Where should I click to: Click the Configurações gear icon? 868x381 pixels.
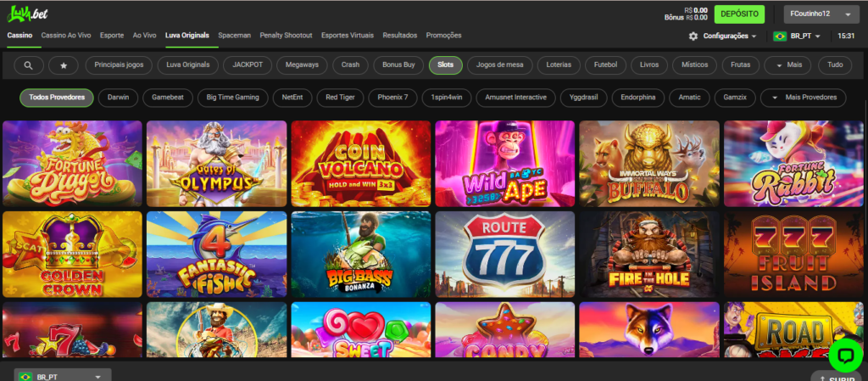point(693,36)
